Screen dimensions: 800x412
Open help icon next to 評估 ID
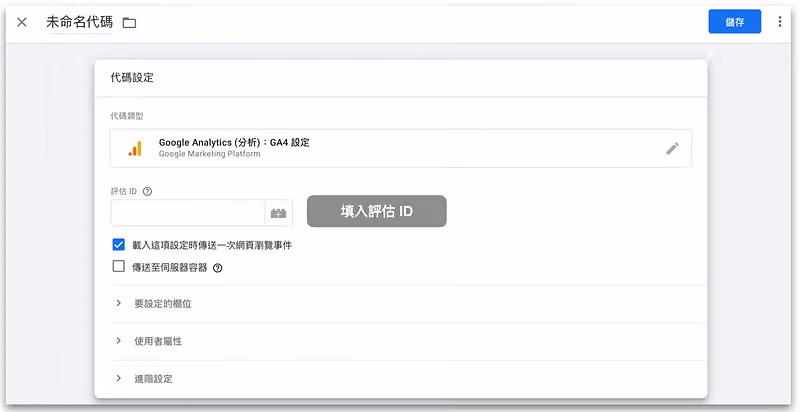[x=147, y=192]
